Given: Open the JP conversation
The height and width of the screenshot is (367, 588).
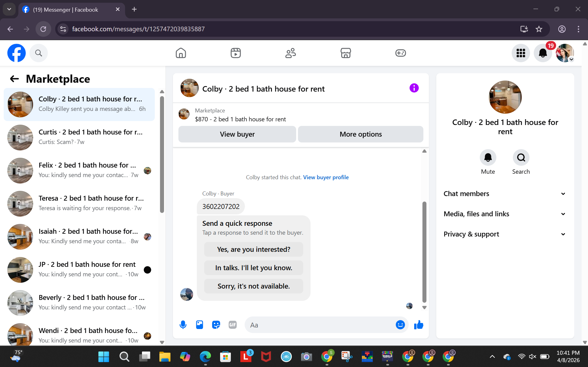Looking at the screenshot, I should point(79,270).
